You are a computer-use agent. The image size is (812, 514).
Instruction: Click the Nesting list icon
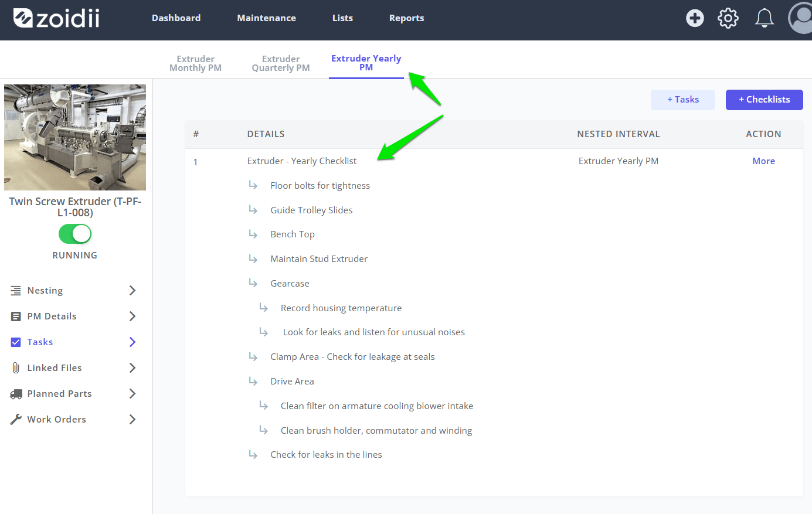point(16,291)
